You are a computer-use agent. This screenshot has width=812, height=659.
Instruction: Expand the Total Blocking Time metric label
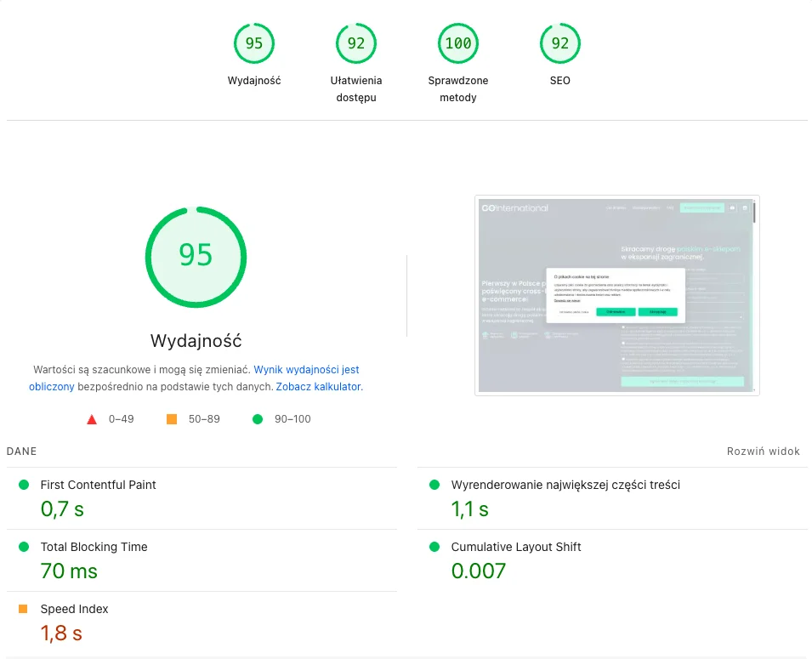tap(94, 547)
